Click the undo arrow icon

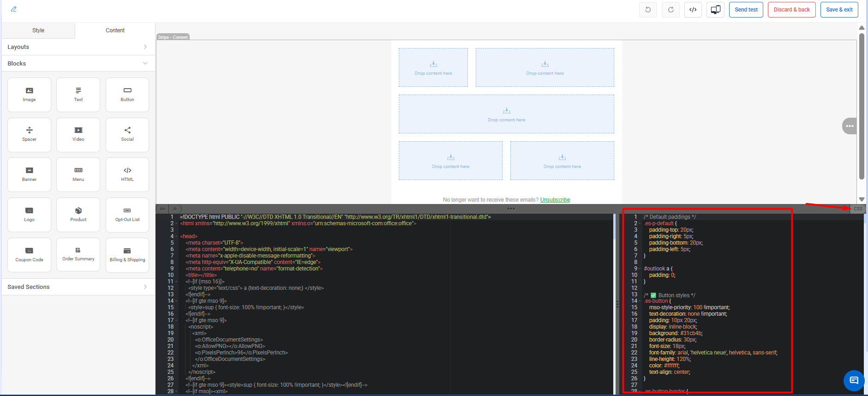pos(648,10)
